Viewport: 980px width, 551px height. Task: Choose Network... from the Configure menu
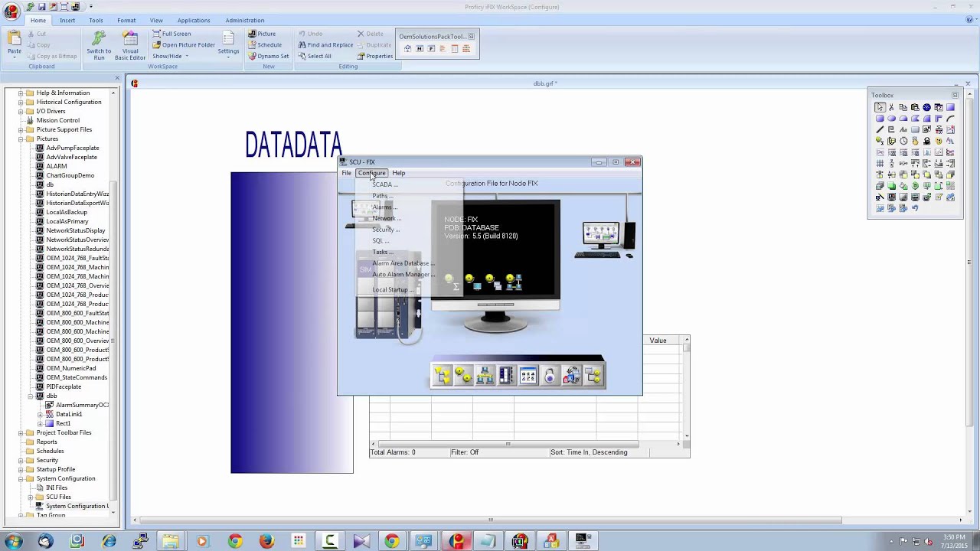387,218
